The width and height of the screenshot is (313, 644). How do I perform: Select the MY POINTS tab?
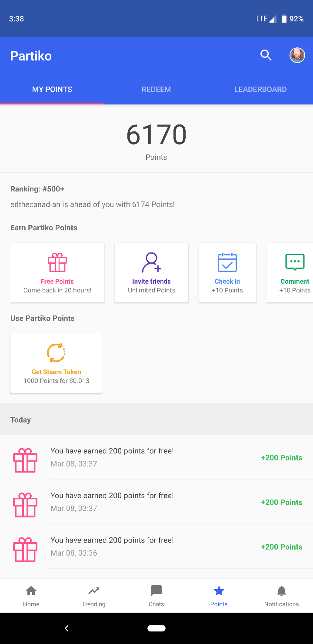52,89
